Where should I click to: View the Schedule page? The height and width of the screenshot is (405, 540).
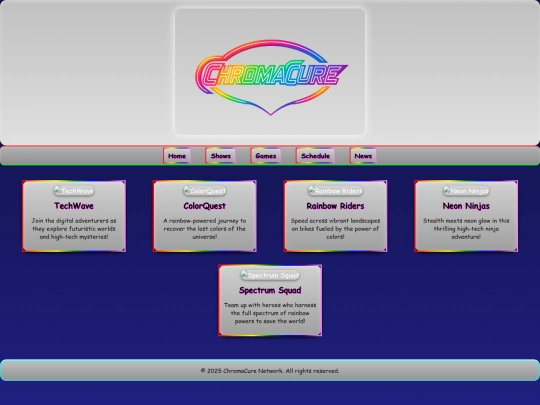point(315,156)
